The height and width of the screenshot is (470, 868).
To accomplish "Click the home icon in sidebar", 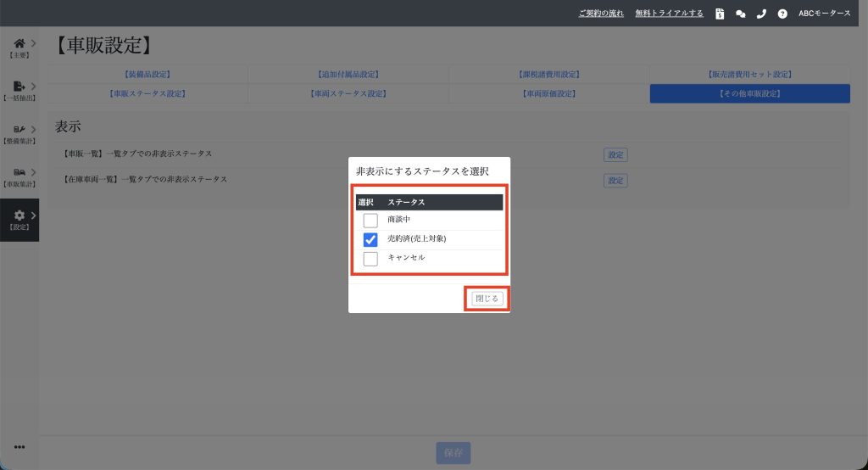I will click(19, 42).
